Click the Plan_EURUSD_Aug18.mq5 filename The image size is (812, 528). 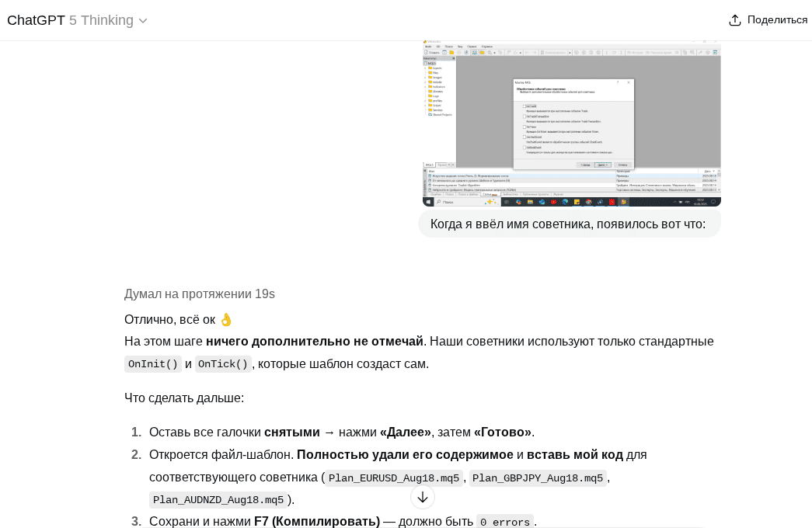(394, 478)
